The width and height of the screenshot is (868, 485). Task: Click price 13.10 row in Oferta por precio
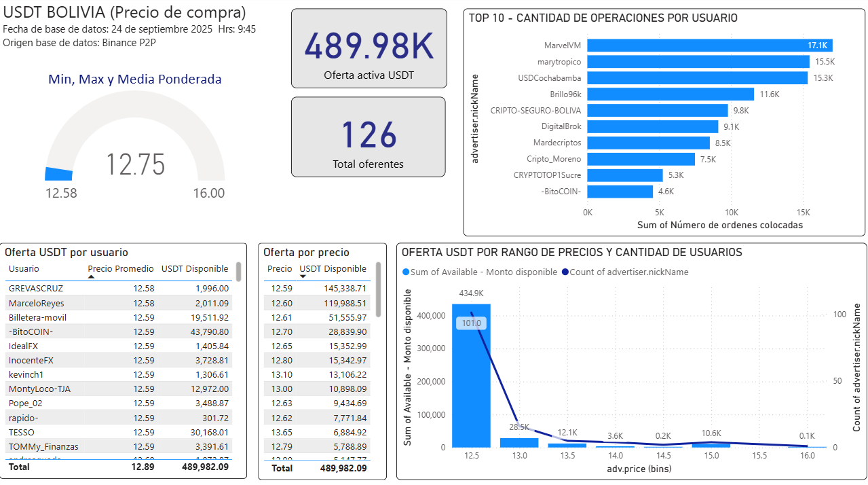click(317, 374)
